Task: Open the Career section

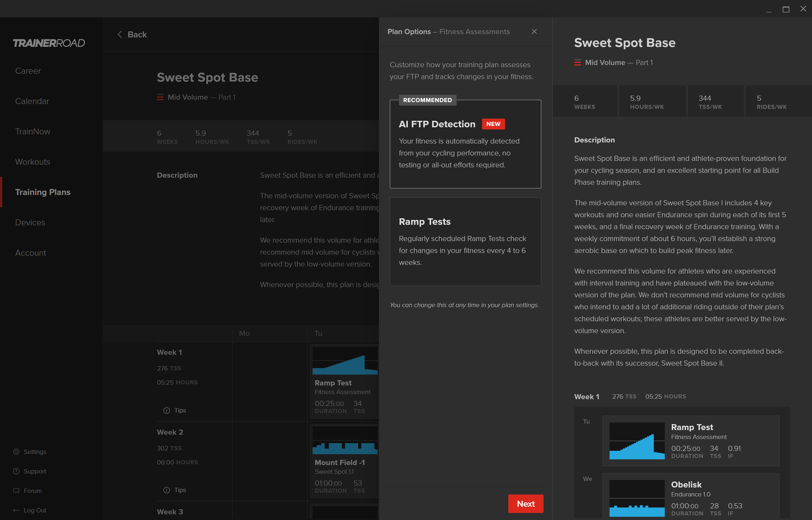Action: pos(28,71)
